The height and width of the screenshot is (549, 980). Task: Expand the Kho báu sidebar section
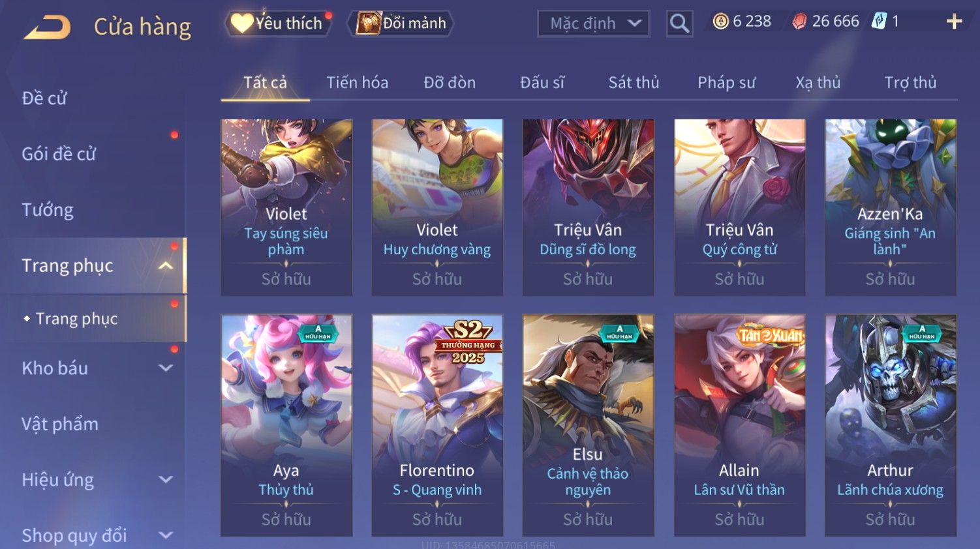tap(166, 368)
